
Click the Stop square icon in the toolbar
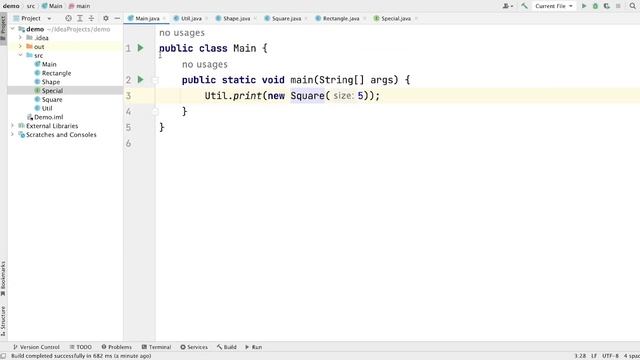(618, 6)
